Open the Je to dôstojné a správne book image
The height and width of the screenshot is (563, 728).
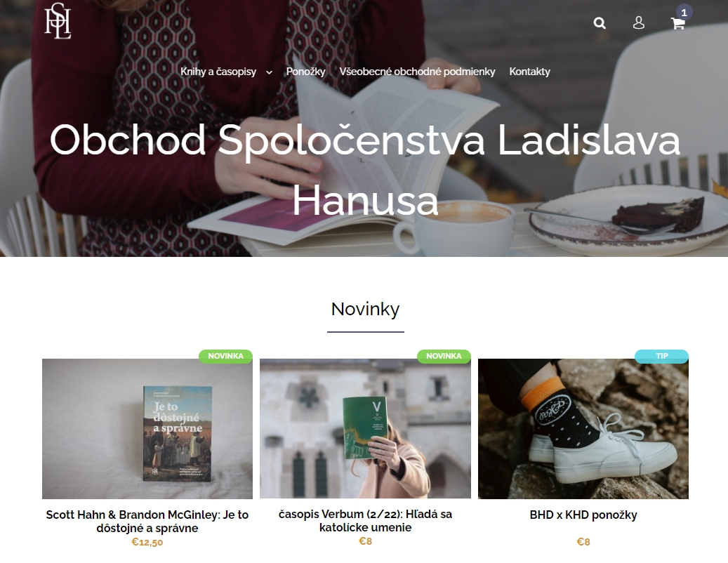147,428
